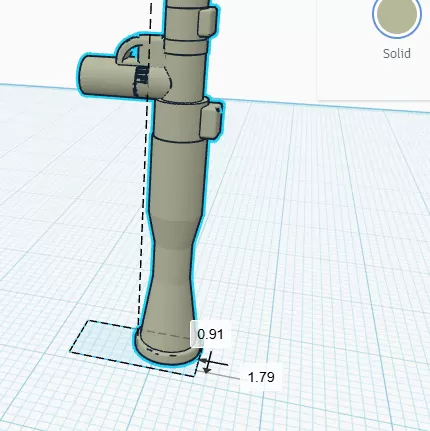430x431 pixels.
Task: Click the Solid color circle swatch
Action: (397, 15)
